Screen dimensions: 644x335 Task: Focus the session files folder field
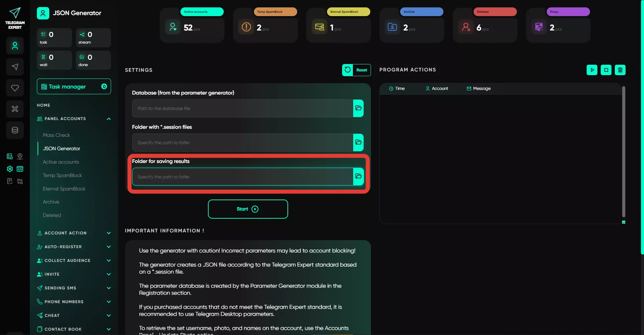coord(243,143)
